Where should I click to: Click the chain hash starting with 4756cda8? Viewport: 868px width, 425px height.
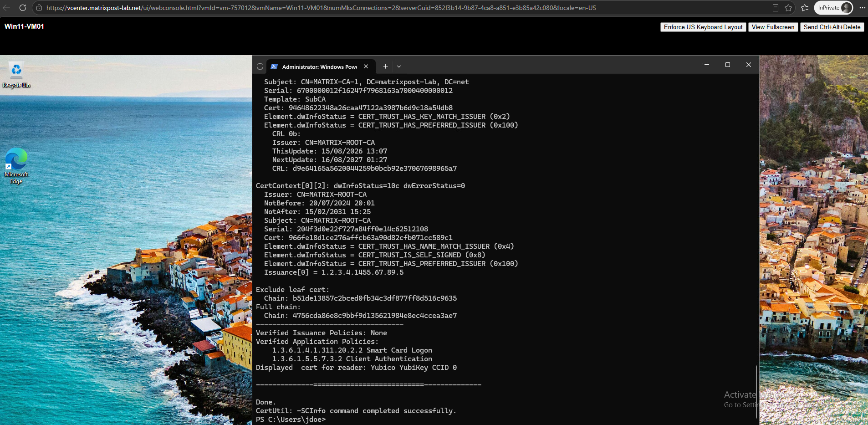375,316
